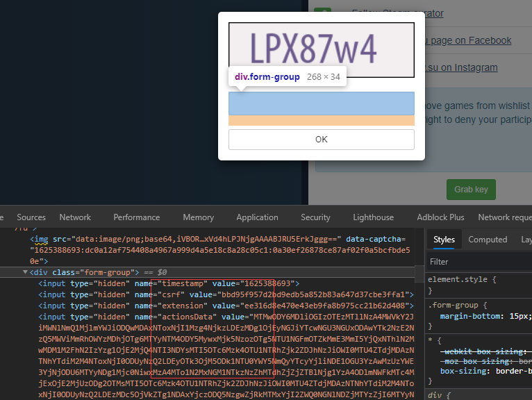The width and height of the screenshot is (532, 400).
Task: Click the captcha image LPX87w4
Action: (x=322, y=50)
